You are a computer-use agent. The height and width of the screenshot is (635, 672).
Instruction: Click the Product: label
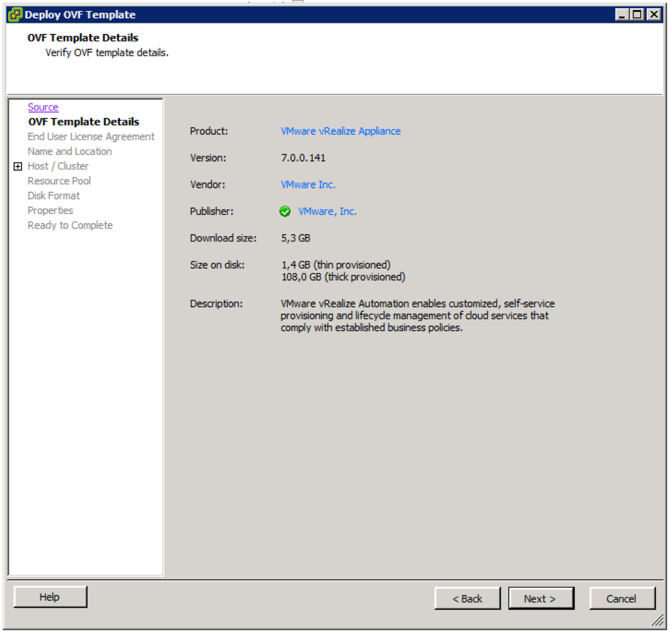[209, 131]
